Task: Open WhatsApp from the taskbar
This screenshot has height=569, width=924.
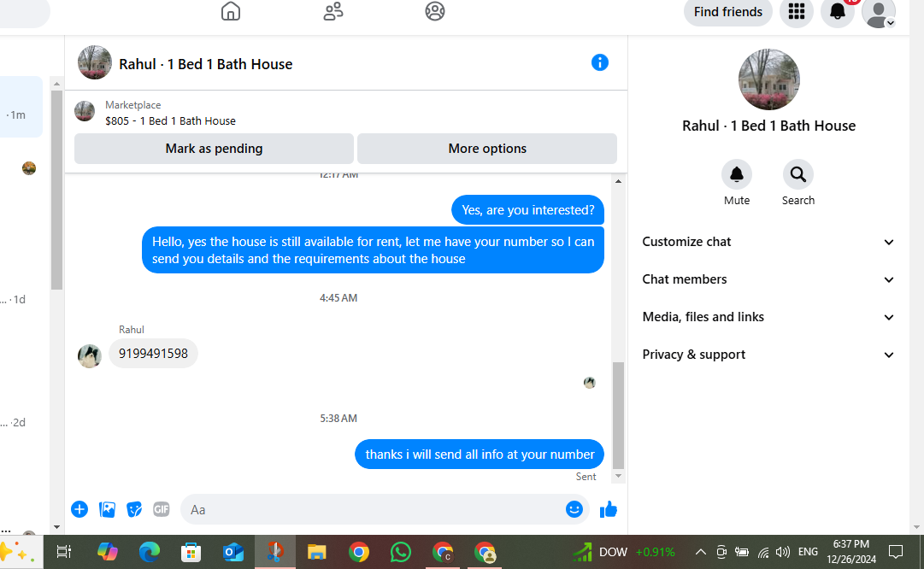Action: [x=401, y=552]
